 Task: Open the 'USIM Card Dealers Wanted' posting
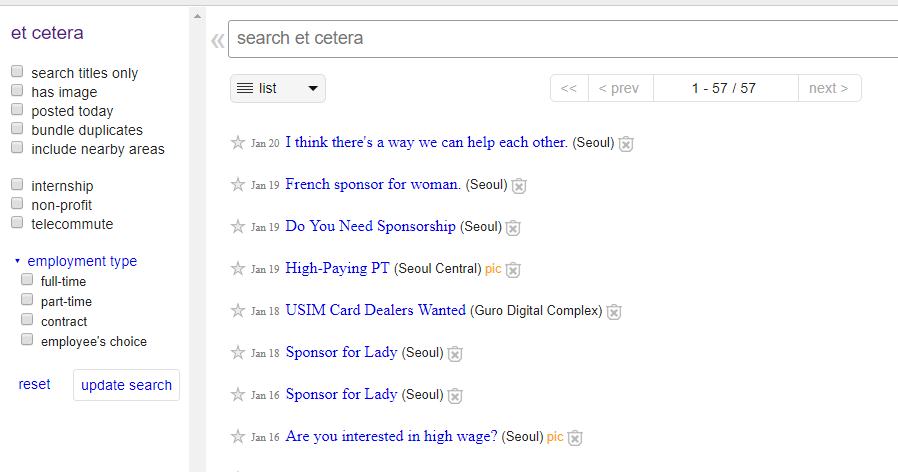click(x=375, y=310)
